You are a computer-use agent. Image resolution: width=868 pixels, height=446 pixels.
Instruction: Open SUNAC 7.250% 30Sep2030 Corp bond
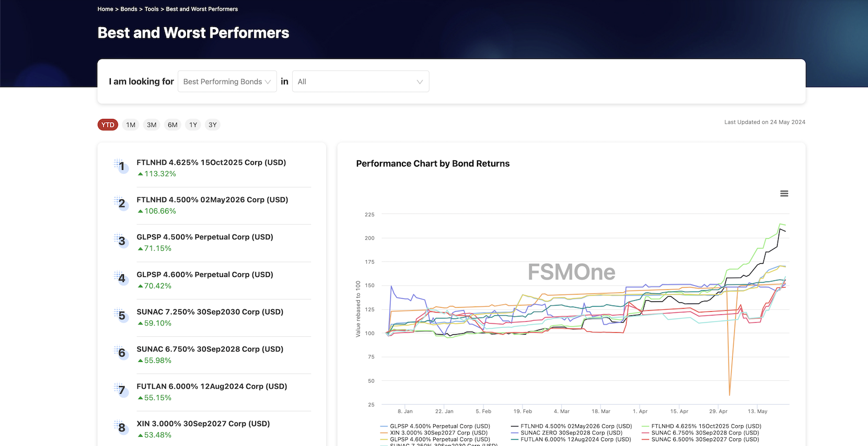pyautogui.click(x=210, y=312)
